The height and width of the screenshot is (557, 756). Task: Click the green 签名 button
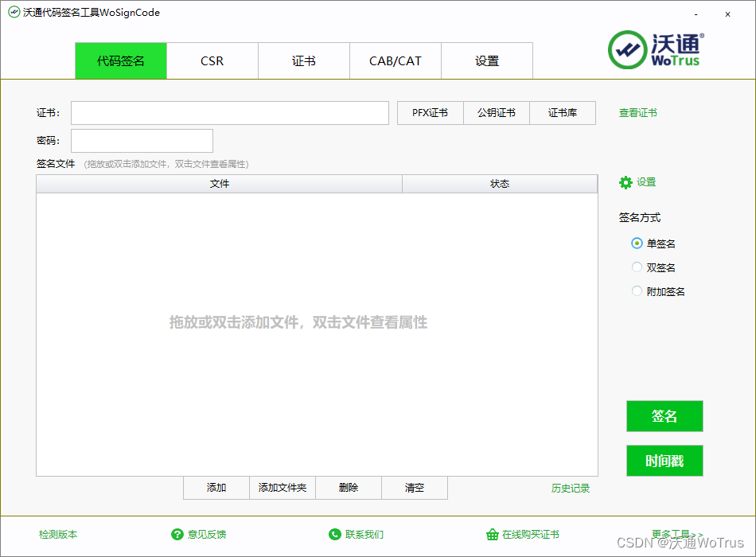664,415
